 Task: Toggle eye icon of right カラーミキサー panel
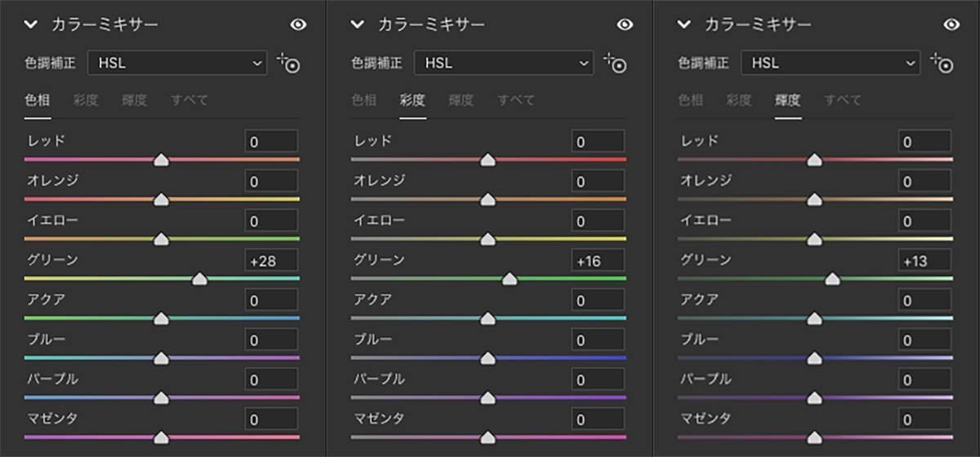tap(951, 24)
